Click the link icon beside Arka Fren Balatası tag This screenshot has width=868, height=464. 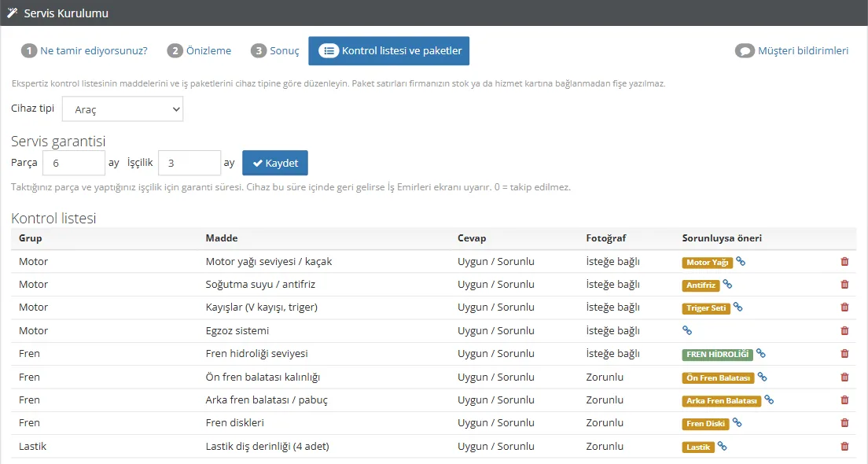pyautogui.click(x=769, y=400)
